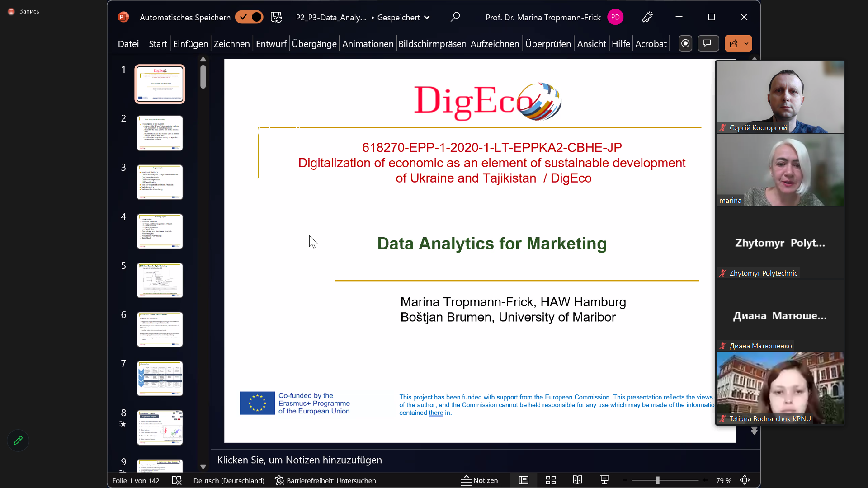
Task: Click the Search (Suche) icon
Action: (455, 17)
